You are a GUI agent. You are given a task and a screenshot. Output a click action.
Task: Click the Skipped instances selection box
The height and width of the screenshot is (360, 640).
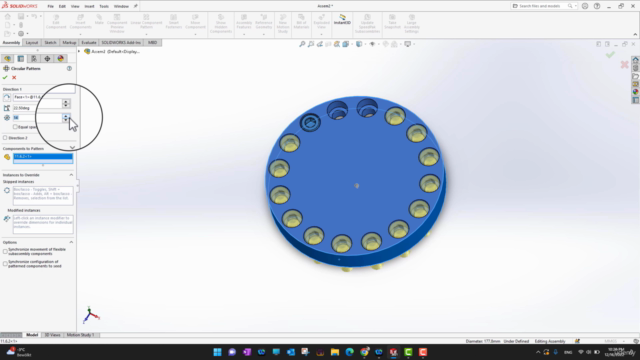pos(43,196)
